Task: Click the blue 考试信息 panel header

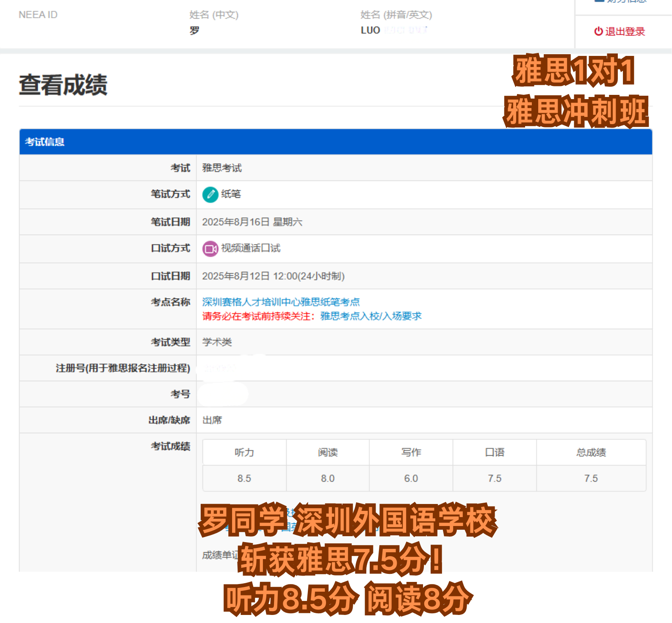Action: [335, 142]
